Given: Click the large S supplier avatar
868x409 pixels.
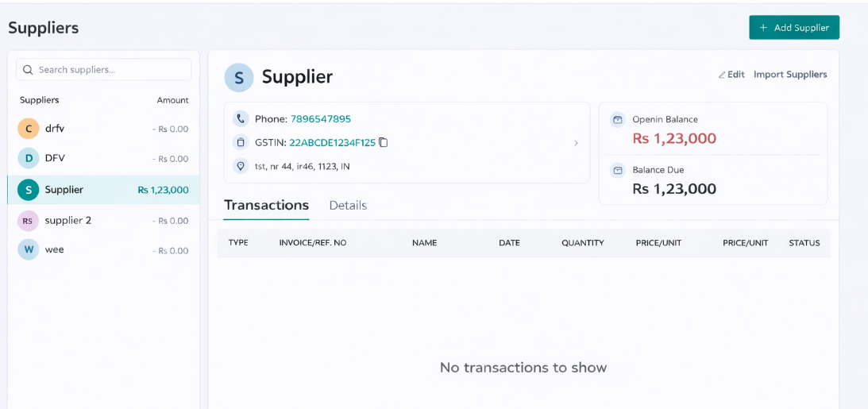Looking at the screenshot, I should tap(238, 77).
